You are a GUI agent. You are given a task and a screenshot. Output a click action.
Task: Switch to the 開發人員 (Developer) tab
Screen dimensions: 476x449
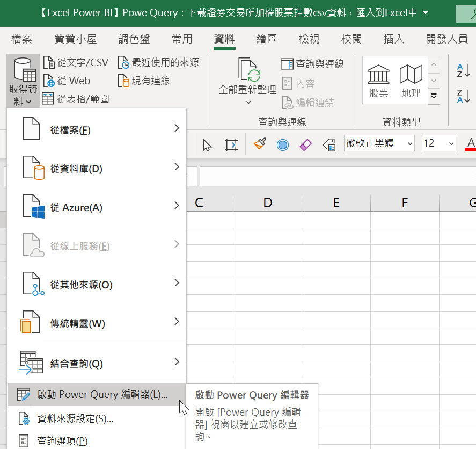pos(447,39)
